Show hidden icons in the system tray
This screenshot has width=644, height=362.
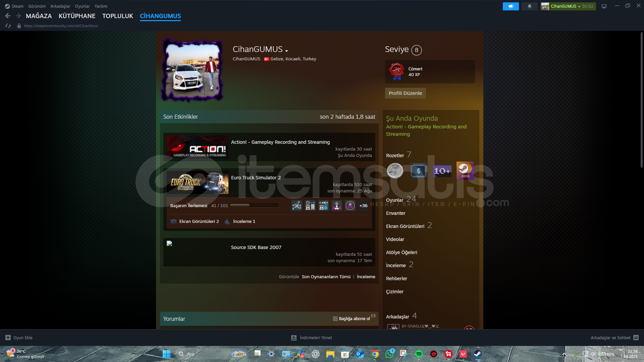pos(564,354)
